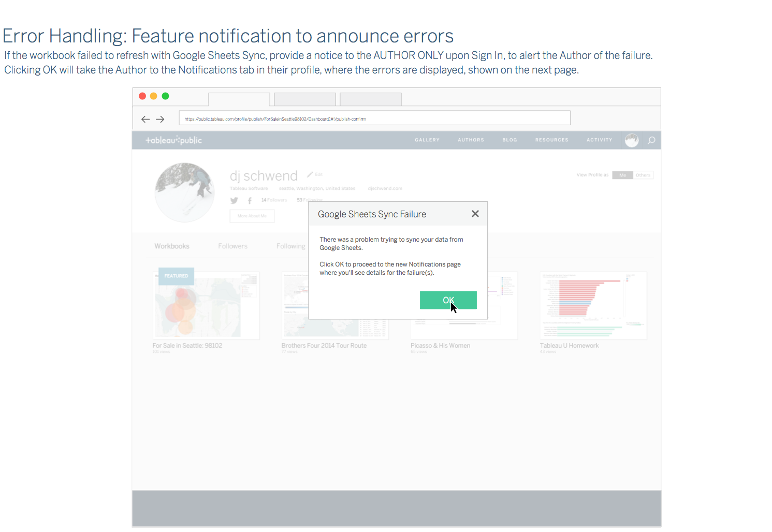Switch to the Followers tab
This screenshot has width=772, height=532.
pyautogui.click(x=232, y=246)
